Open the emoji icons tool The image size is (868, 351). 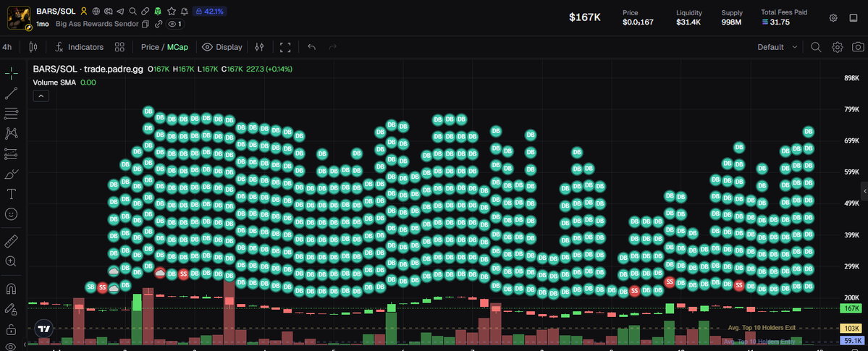pos(11,213)
